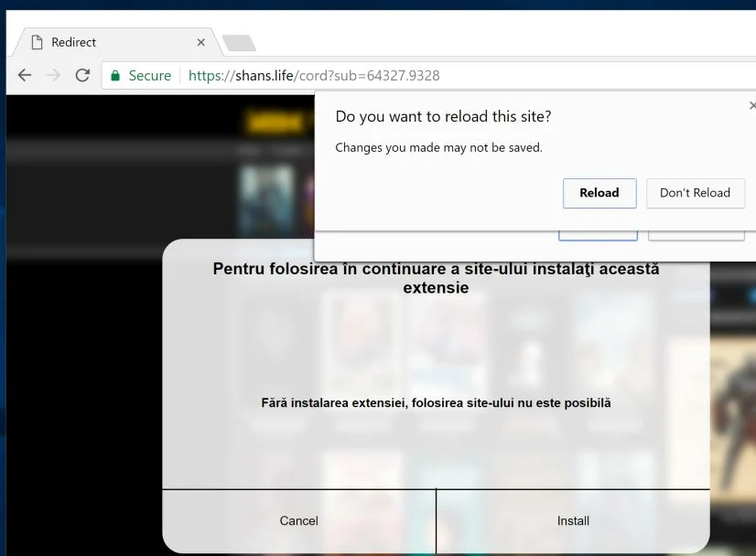Image resolution: width=756 pixels, height=556 pixels.
Task: Select the Redirect tab
Action: coord(117,42)
